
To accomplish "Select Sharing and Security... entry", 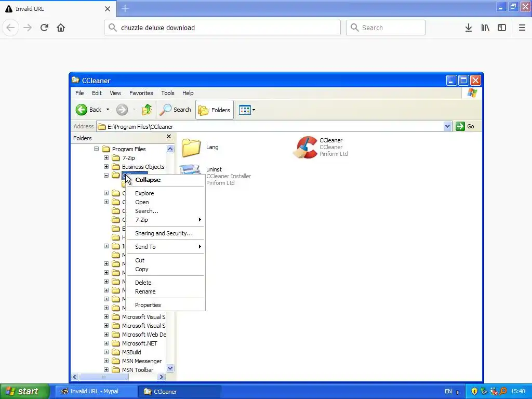I will (x=165, y=233).
